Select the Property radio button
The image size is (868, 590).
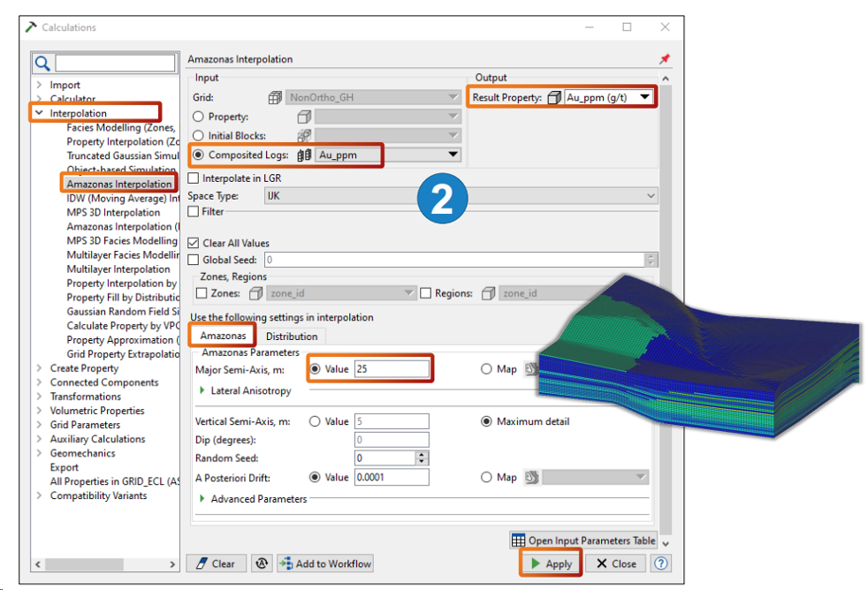pyautogui.click(x=198, y=117)
